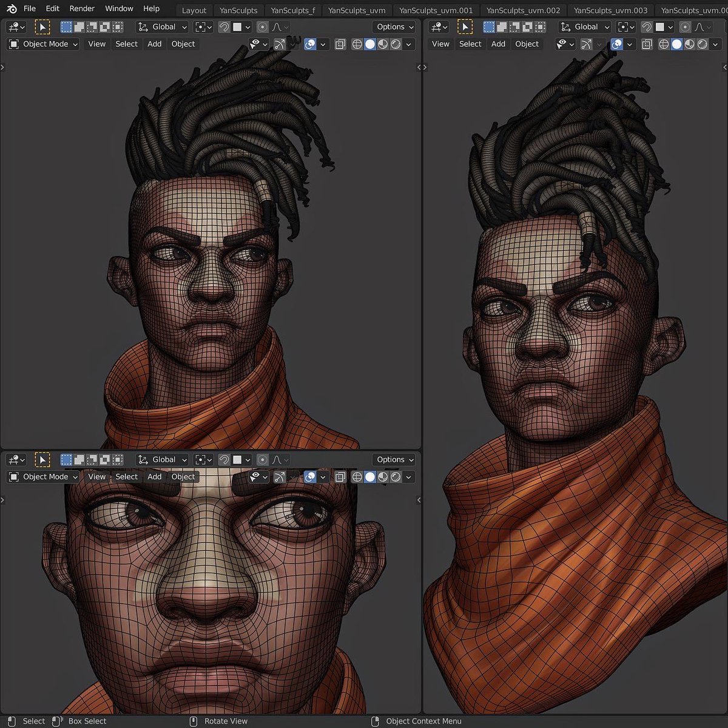Expand the Object Mode dropdown

[x=42, y=44]
